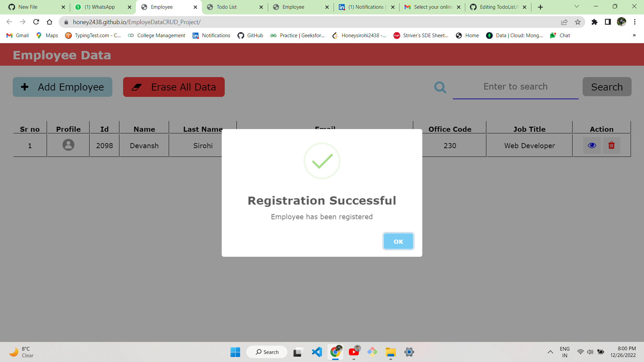
Task: View Devansh employee with eye icon
Action: (x=592, y=145)
